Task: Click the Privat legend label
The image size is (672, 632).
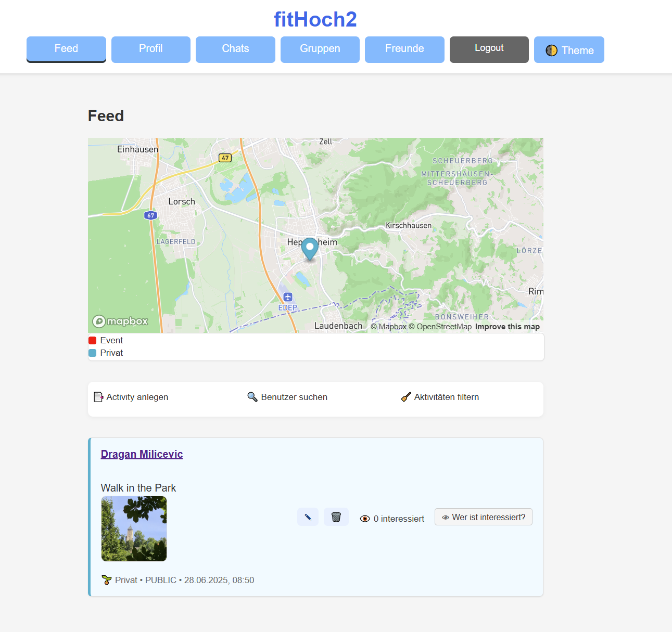Action: pyautogui.click(x=111, y=353)
